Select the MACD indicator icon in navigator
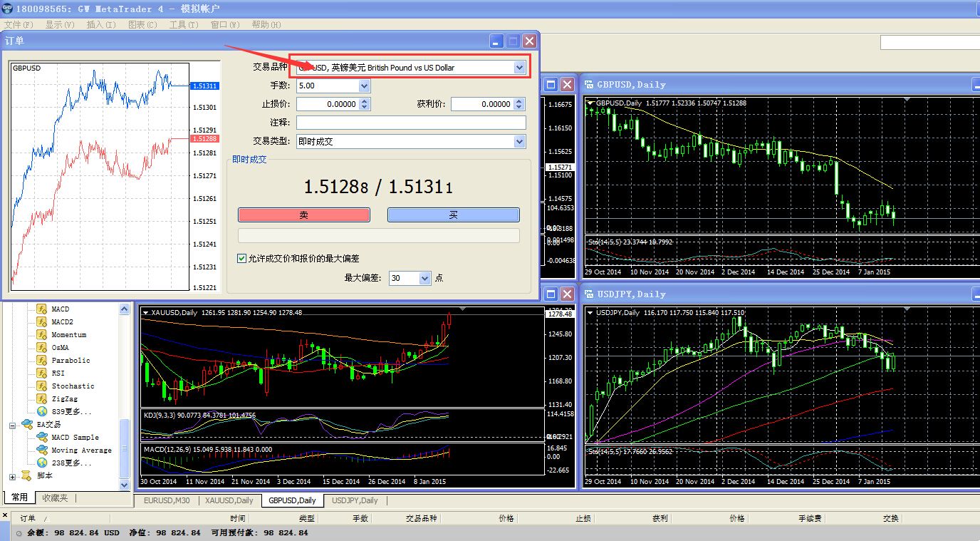 click(x=41, y=309)
